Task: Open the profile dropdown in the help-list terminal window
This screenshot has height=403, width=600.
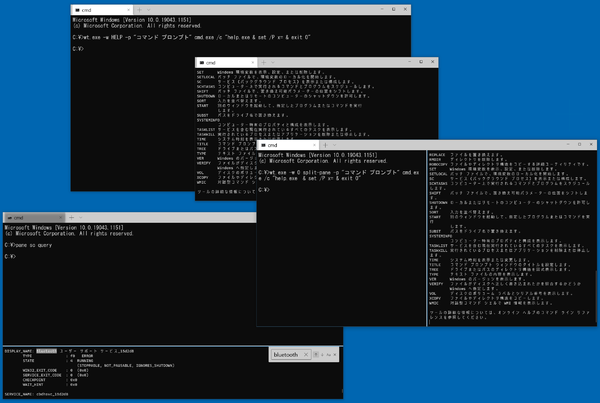Action: (273, 62)
